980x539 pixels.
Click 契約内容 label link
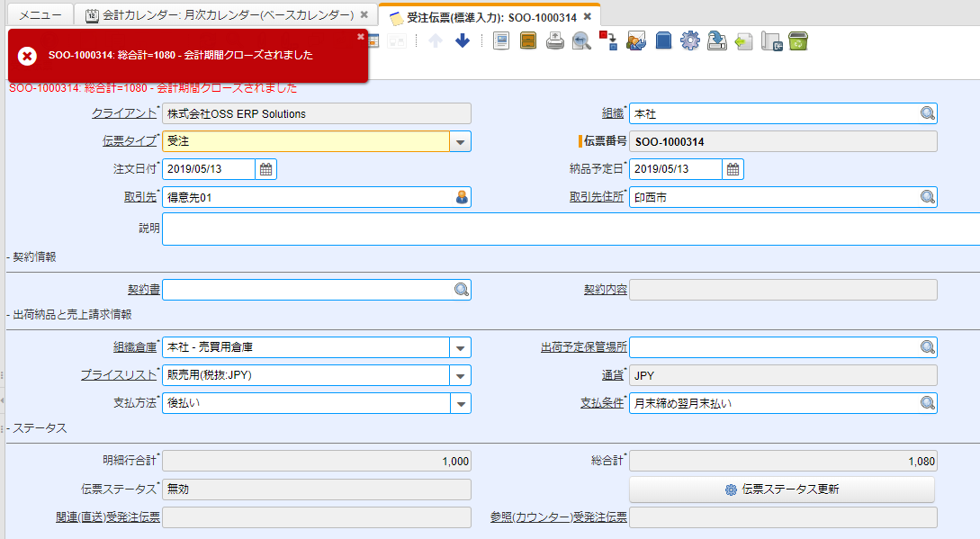pyautogui.click(x=605, y=290)
